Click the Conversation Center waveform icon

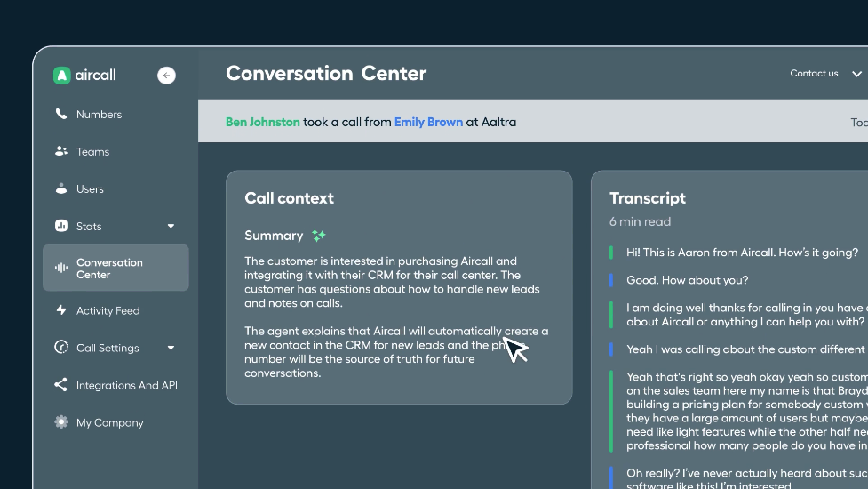click(61, 268)
